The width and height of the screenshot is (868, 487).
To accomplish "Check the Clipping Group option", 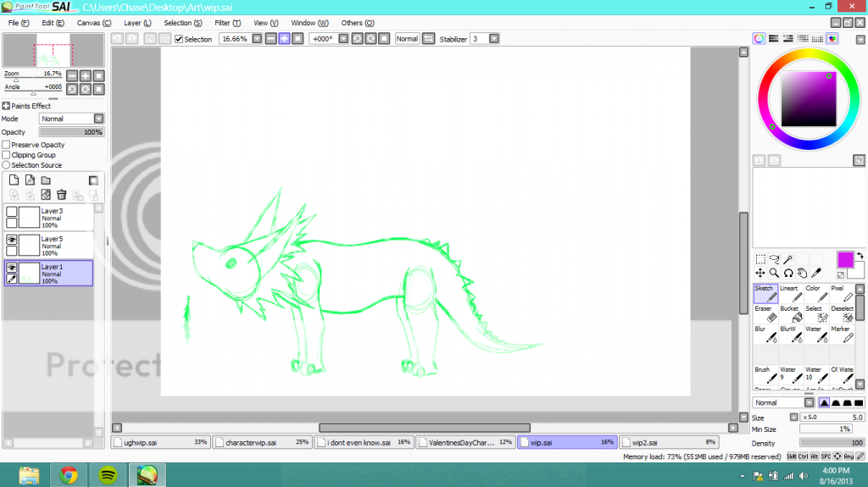I will (x=6, y=155).
